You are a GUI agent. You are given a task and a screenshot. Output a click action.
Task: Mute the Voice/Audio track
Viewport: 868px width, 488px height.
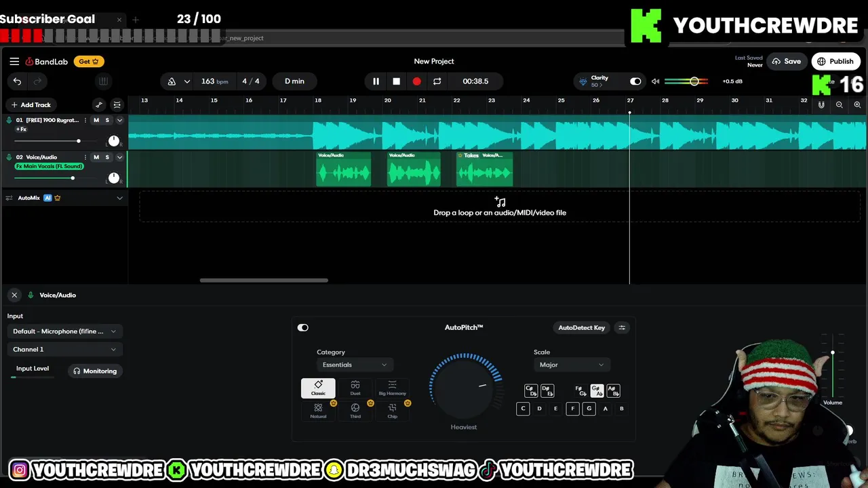coord(96,157)
